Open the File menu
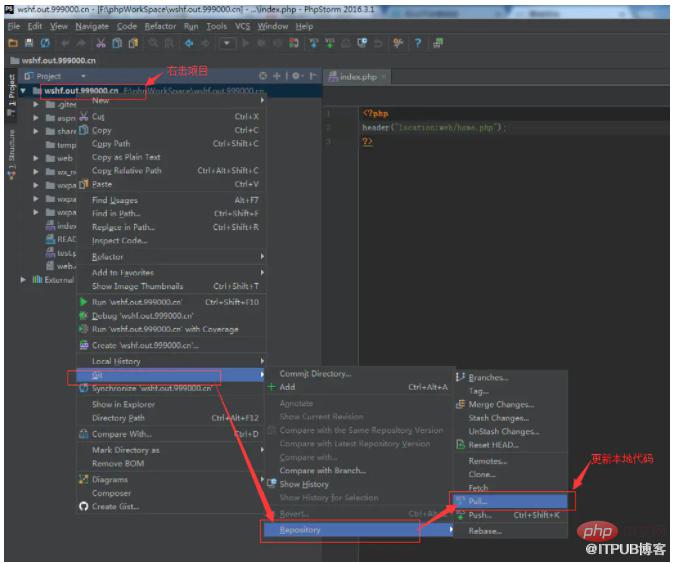Viewport: 676px width, 564px height. pyautogui.click(x=14, y=27)
